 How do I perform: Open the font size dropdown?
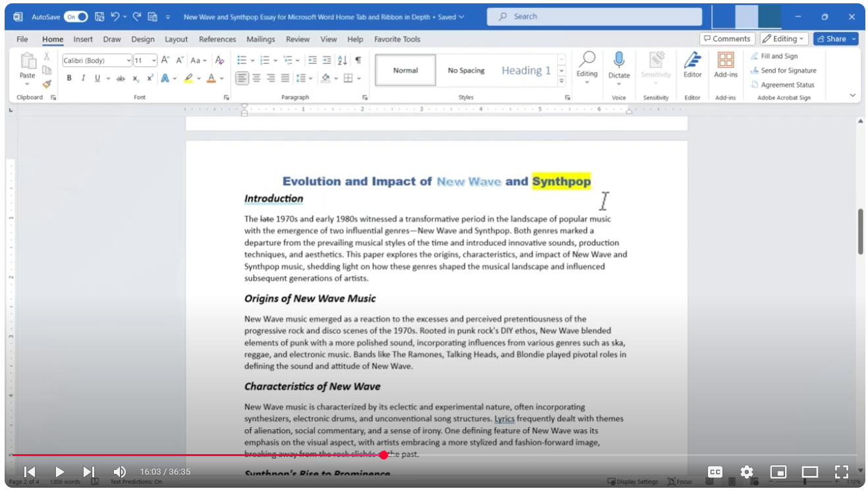click(x=154, y=61)
